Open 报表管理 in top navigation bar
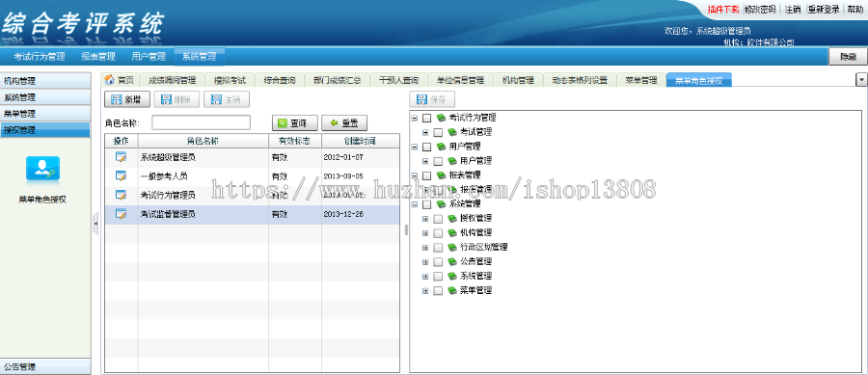The height and width of the screenshot is (375, 868). click(x=98, y=57)
